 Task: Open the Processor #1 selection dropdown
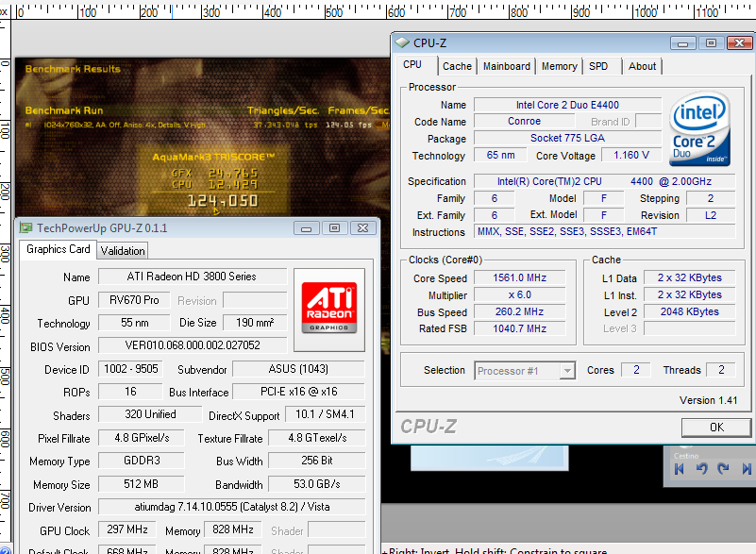tap(525, 371)
